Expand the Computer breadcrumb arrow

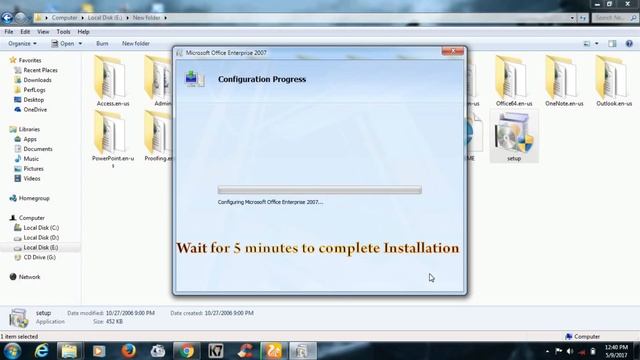coord(82,18)
